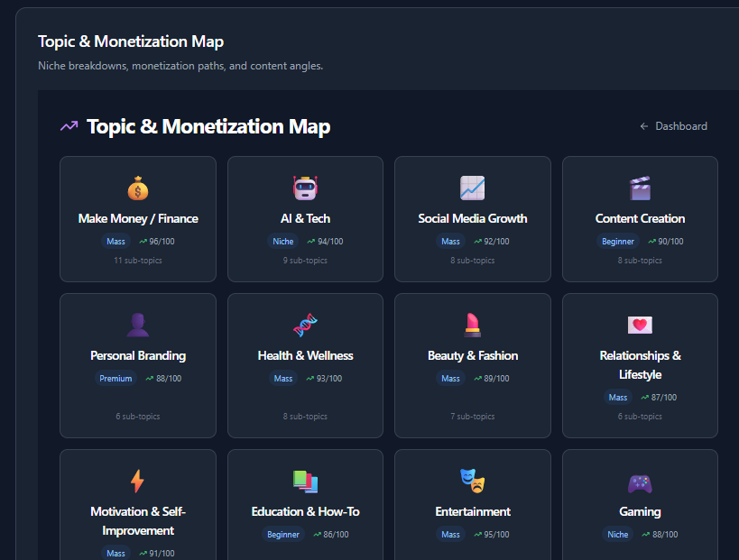This screenshot has height=560, width=739.
Task: Click the chart icon on Social Media Growth
Action: coord(472,188)
